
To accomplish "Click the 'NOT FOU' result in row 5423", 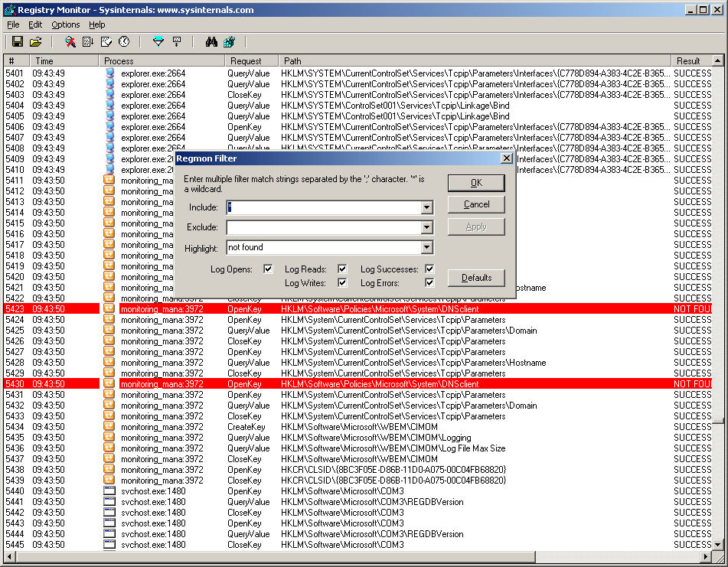I will point(692,309).
